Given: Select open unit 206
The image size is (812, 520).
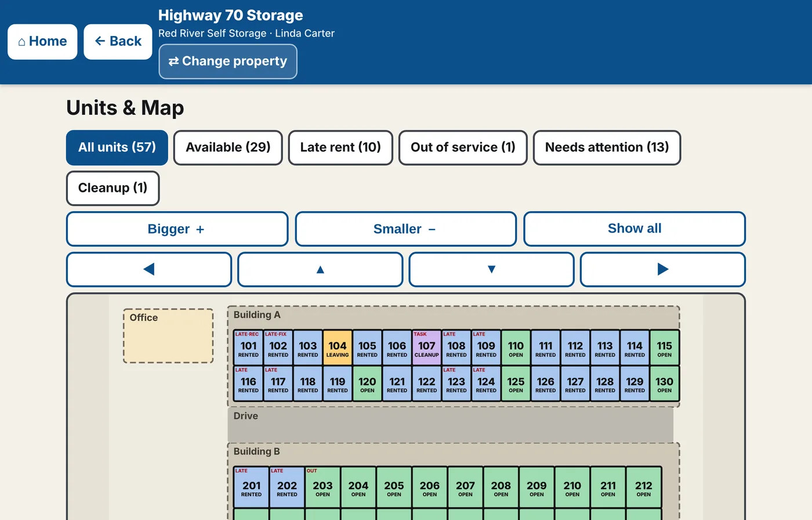Looking at the screenshot, I should pyautogui.click(x=430, y=487).
